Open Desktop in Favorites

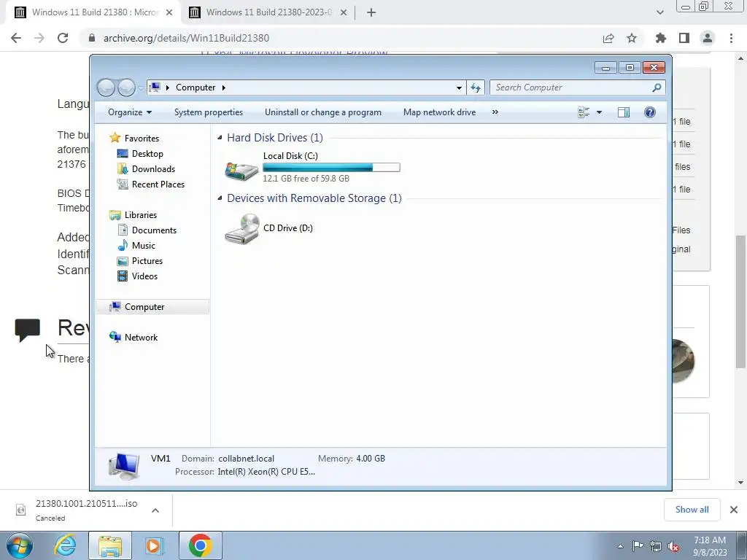pos(147,154)
